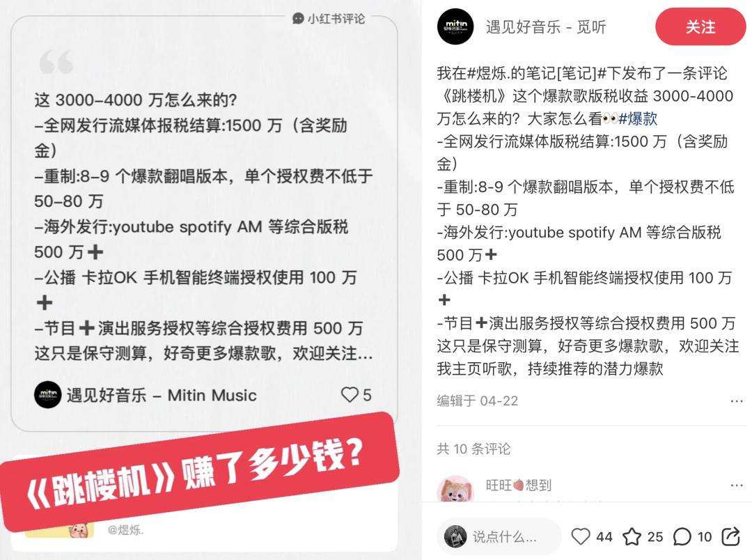Tap the share icon in the bottom bar
752x560 pixels.
pyautogui.click(x=731, y=536)
